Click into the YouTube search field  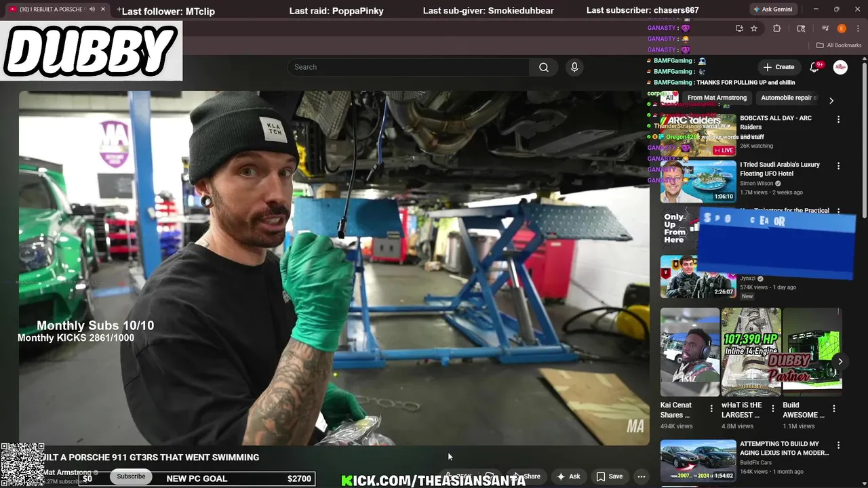tap(409, 67)
